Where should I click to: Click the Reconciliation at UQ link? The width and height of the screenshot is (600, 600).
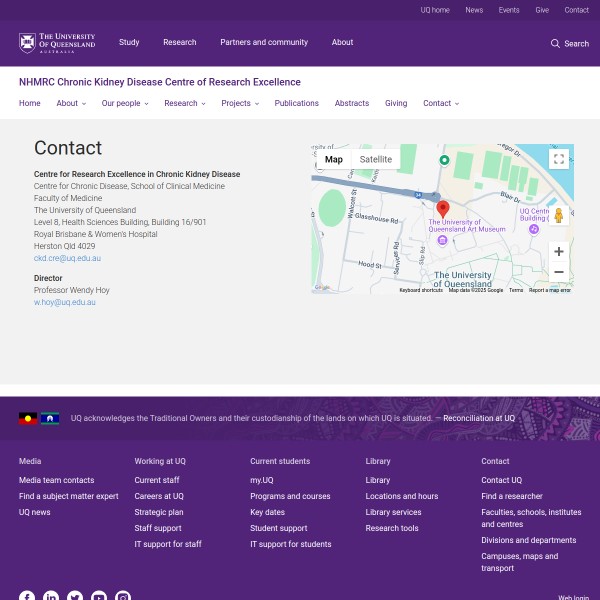pyautogui.click(x=479, y=418)
